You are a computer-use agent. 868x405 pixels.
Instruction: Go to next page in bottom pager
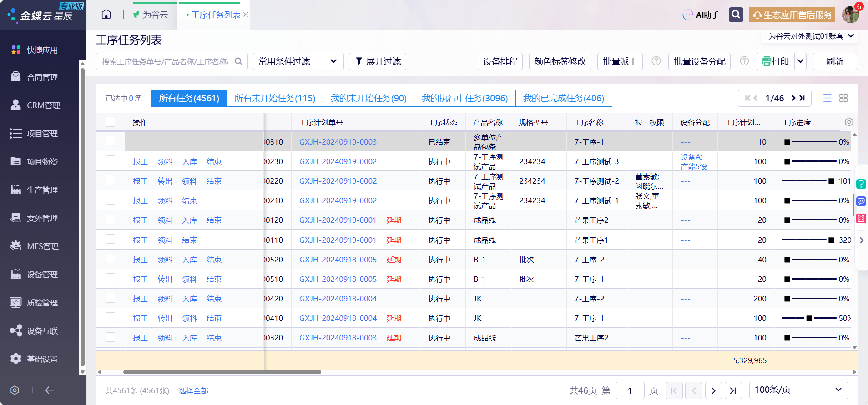coord(713,390)
